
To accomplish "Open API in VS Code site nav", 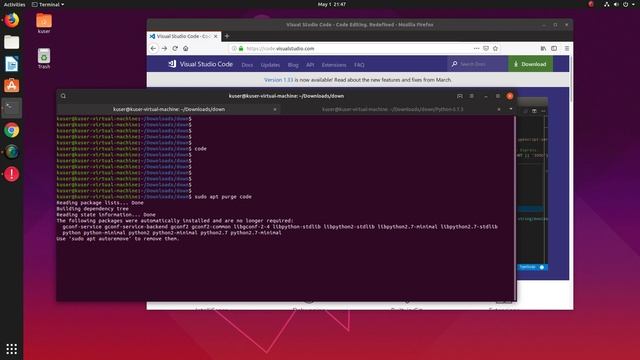I will (310, 64).
